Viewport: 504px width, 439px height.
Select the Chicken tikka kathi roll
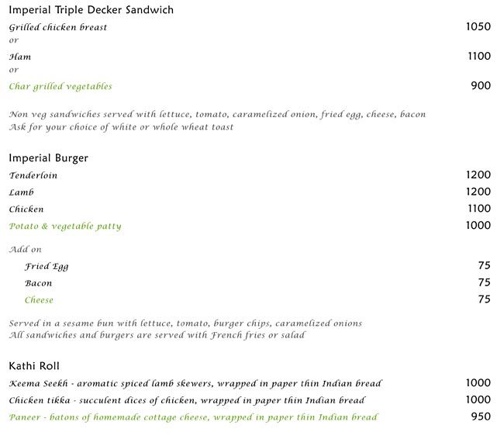[x=187, y=401]
